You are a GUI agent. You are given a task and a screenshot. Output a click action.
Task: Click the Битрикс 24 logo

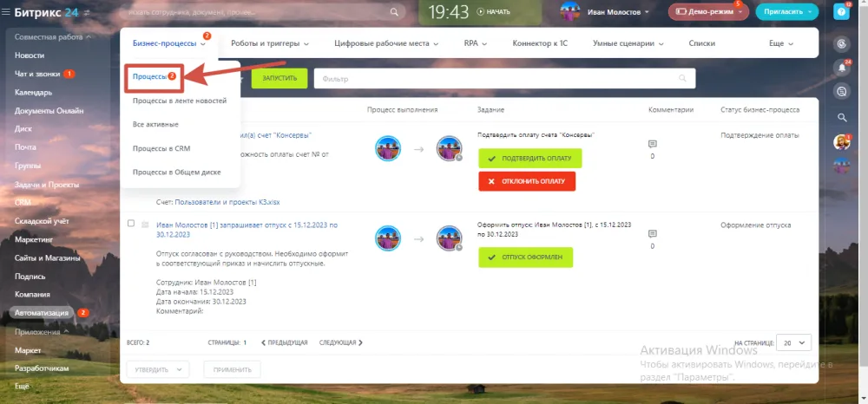pyautogui.click(x=46, y=12)
